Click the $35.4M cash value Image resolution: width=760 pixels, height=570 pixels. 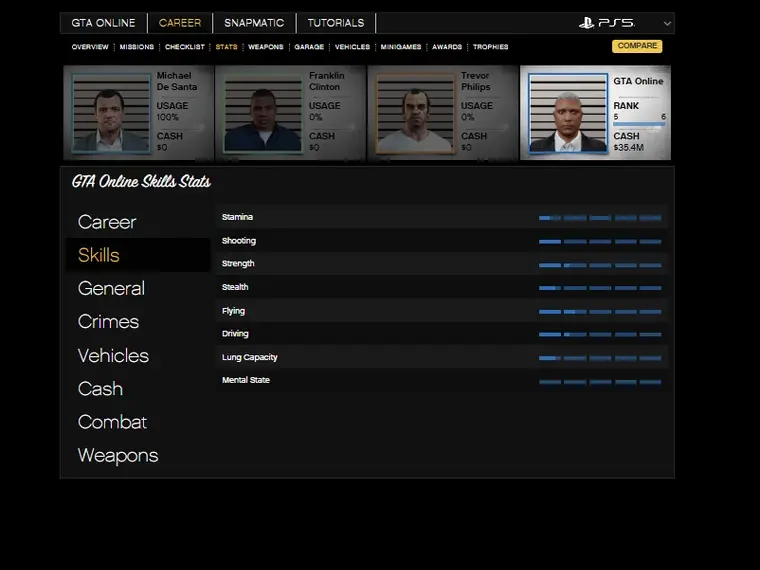[x=629, y=147]
